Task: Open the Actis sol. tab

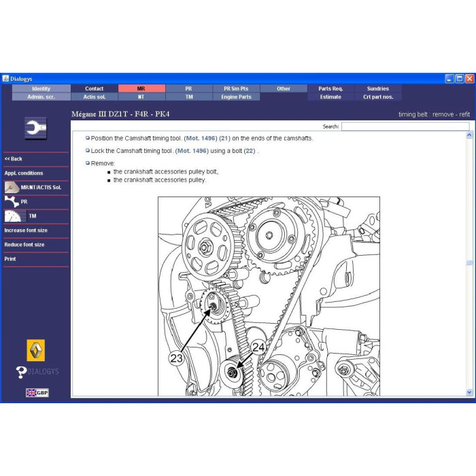Action: coord(95,97)
